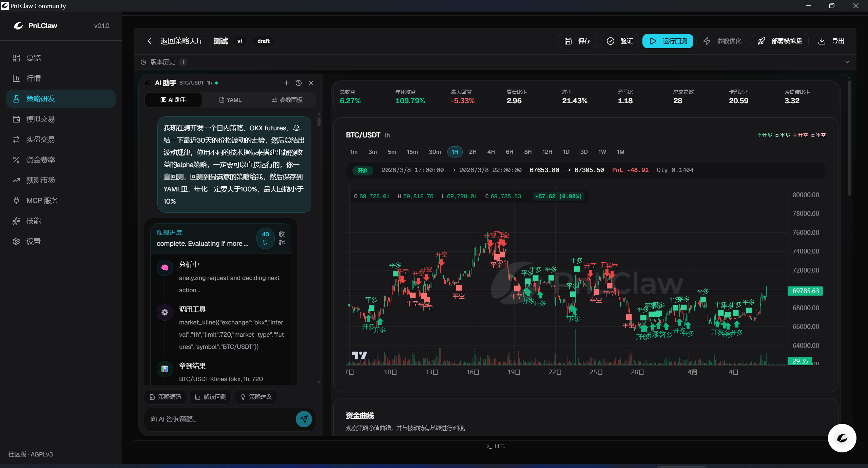Click the AI chat panel scrollbar
The height and width of the screenshot is (468, 868).
coord(319,121)
